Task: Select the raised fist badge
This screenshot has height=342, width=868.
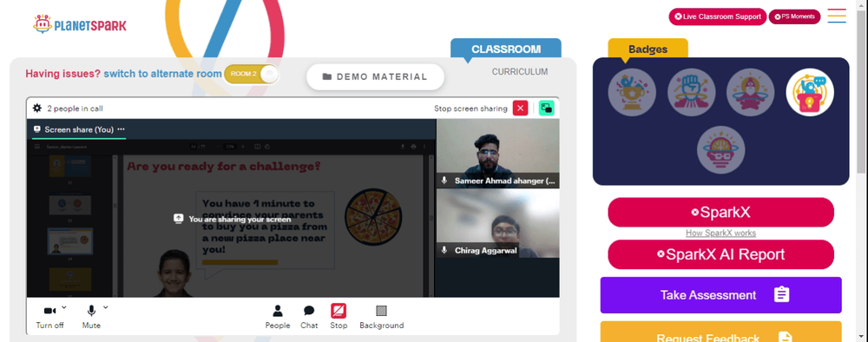Action: pos(692,92)
